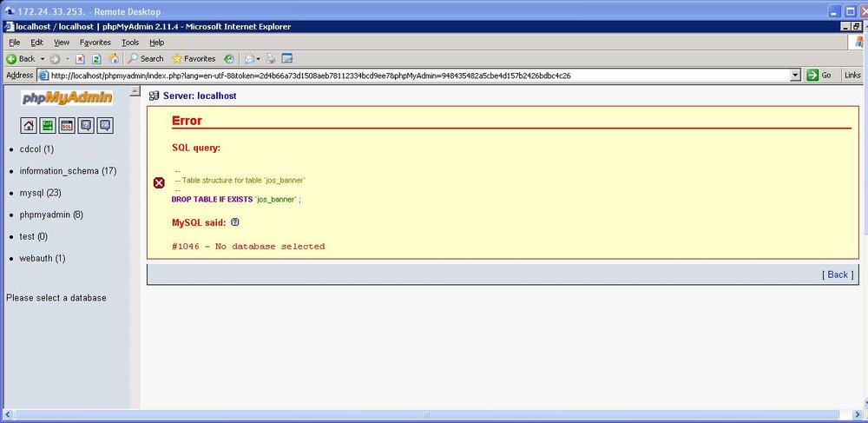Go to the IE Home page icon

click(114, 59)
